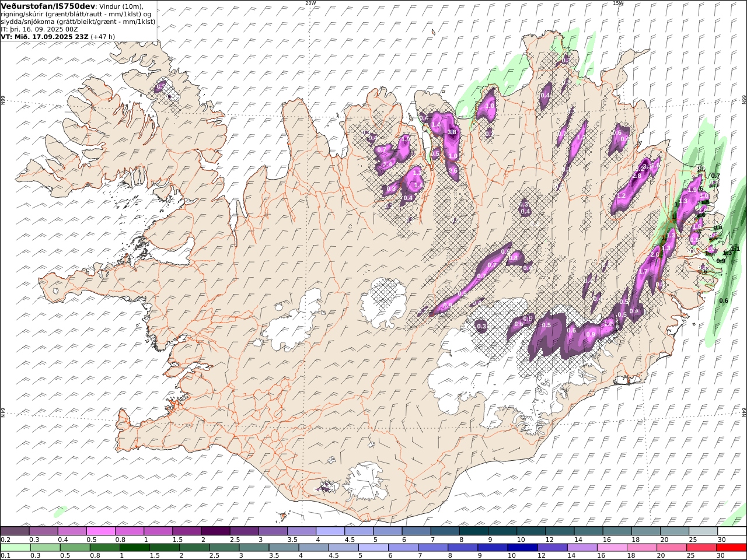This screenshot has height=560, width=747.
Task: Click the initial time 'IT: þri. 16. 09. 2025 00Z'
Action: tap(39, 29)
